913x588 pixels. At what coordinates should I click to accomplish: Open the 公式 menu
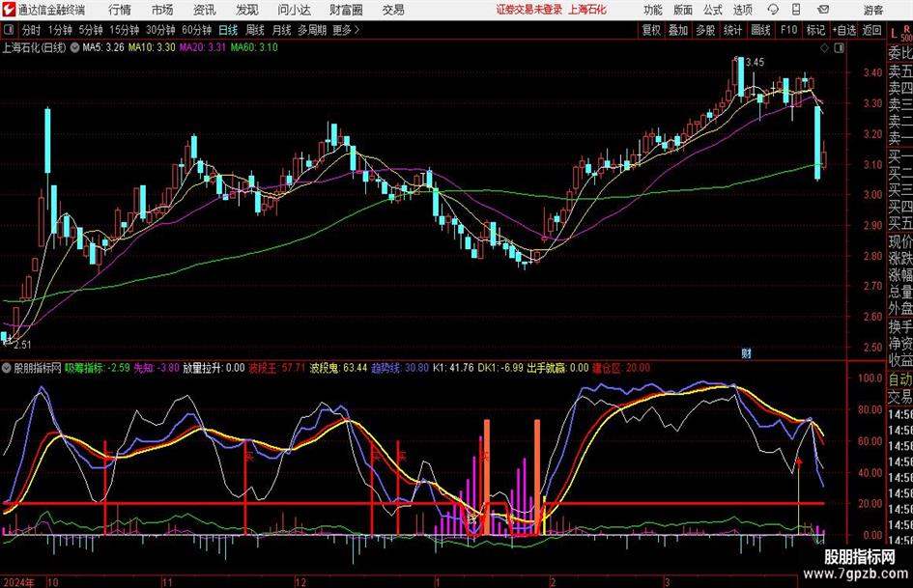713,10
